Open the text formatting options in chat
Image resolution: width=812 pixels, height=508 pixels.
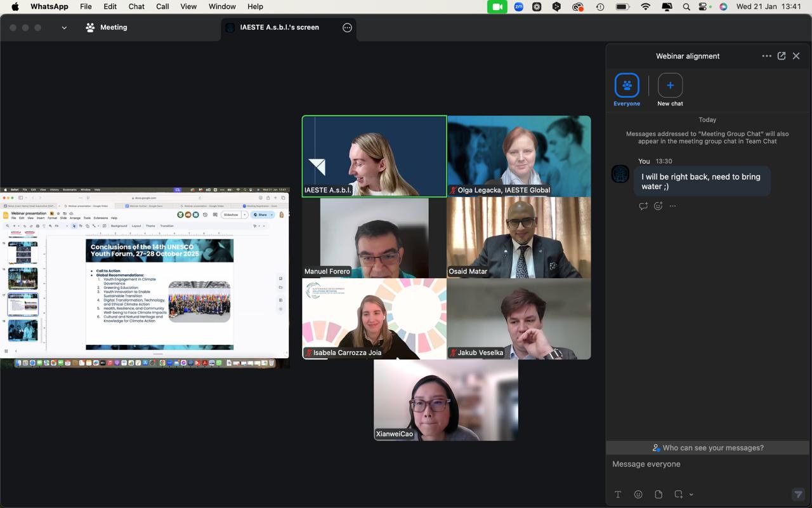click(618, 495)
